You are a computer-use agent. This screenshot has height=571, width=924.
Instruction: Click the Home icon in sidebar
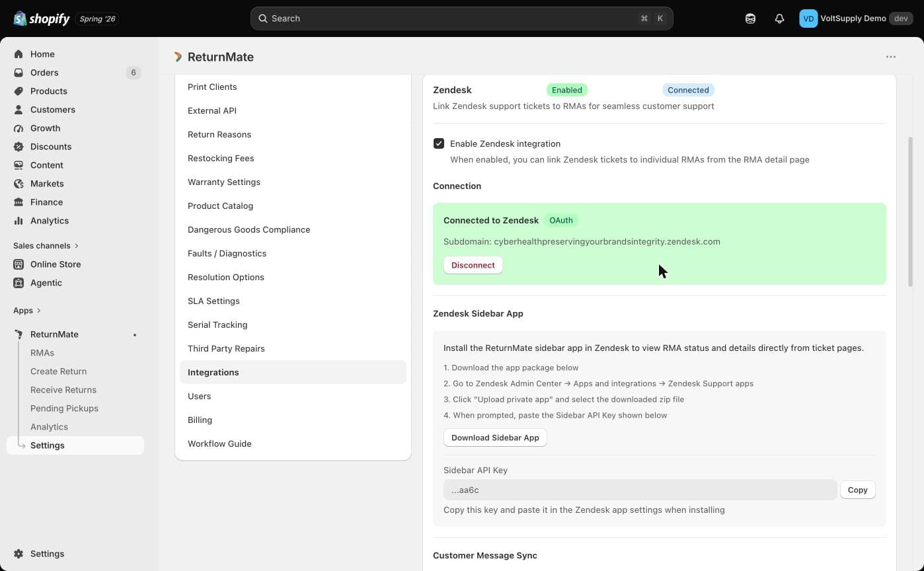point(19,54)
